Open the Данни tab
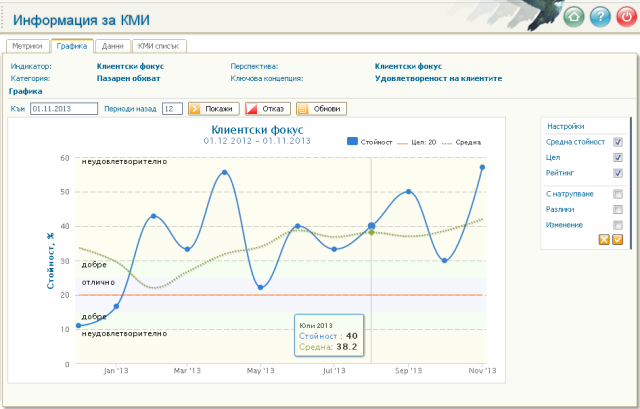Image resolution: width=640 pixels, height=409 pixels. point(113,46)
